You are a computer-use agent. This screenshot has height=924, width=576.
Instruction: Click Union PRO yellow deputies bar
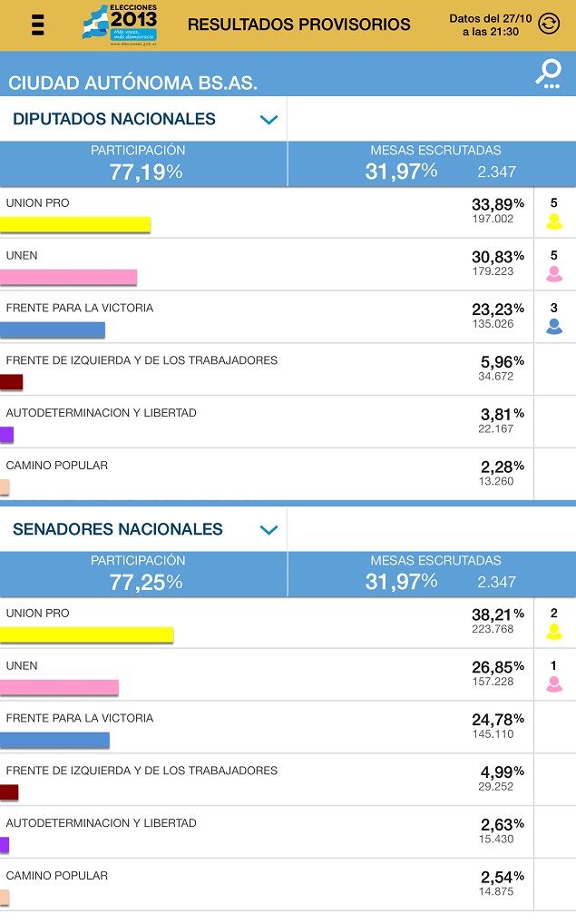point(75,224)
